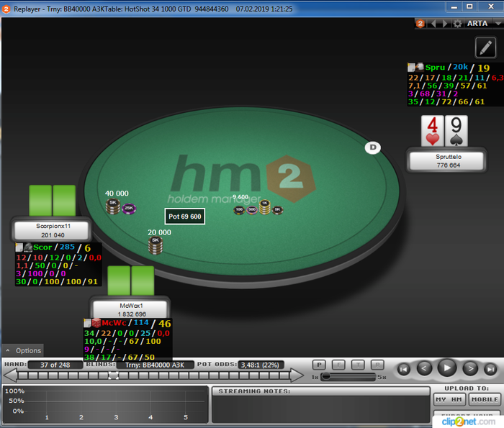Click the right arrow in HUD toolbar
This screenshot has width=504, height=428.
[445, 24]
